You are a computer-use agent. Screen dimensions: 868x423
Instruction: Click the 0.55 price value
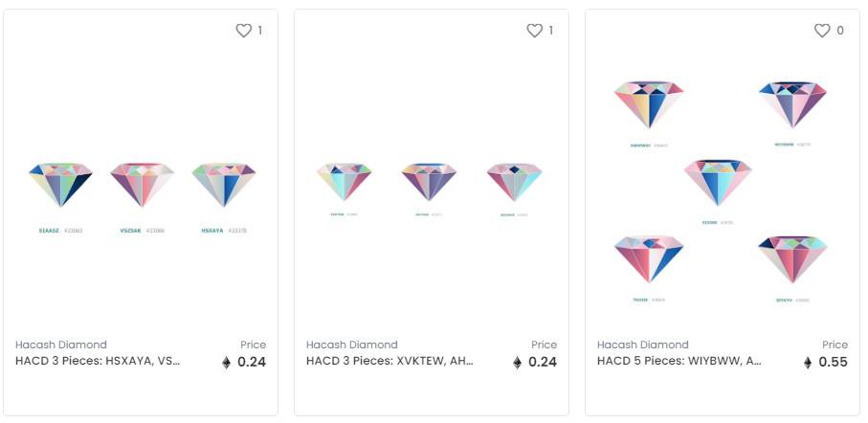tap(833, 363)
